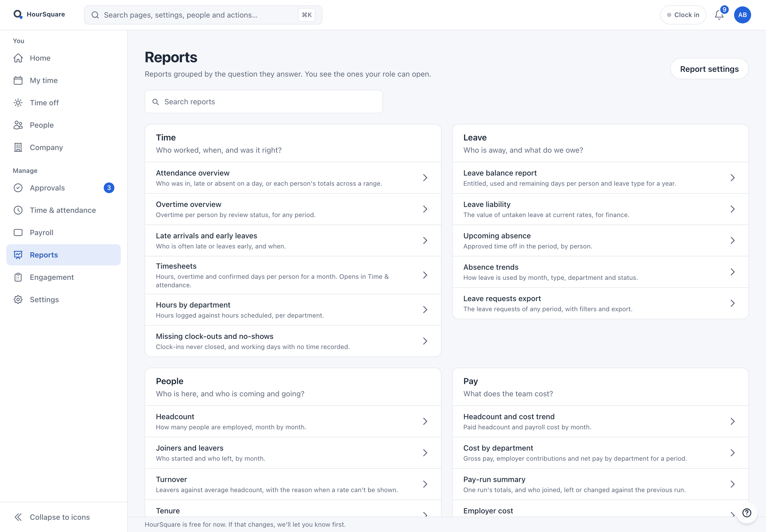Open Overtime overview via its chevron

pos(425,209)
